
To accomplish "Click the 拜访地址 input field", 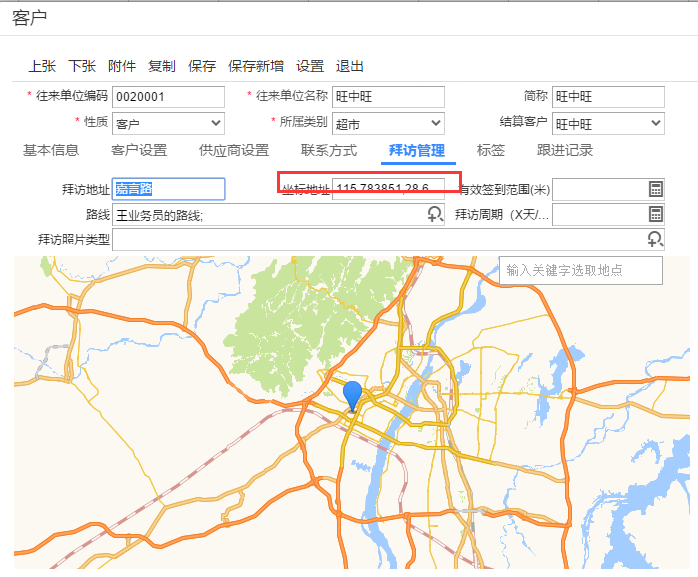I will coord(168,189).
